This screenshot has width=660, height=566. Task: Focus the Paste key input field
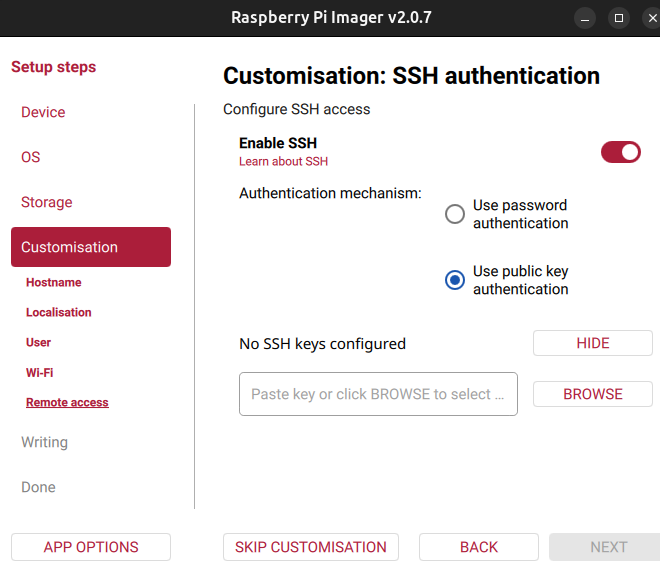[378, 394]
